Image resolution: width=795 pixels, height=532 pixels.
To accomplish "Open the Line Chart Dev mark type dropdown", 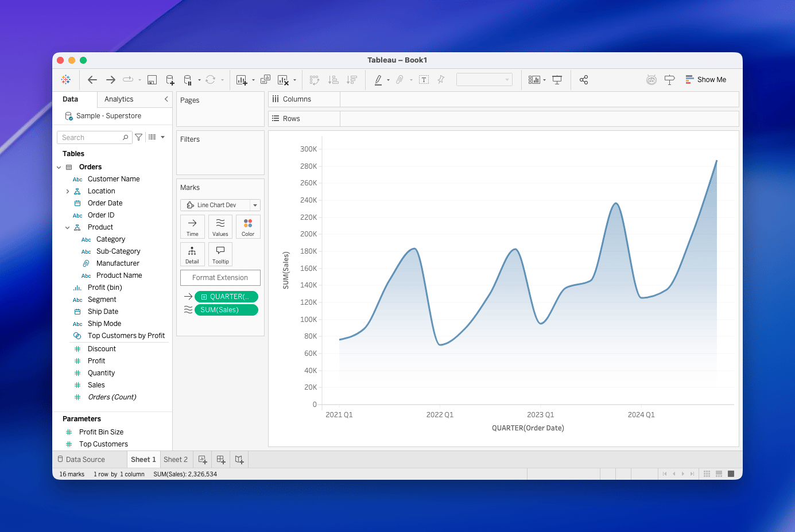I will coord(220,205).
